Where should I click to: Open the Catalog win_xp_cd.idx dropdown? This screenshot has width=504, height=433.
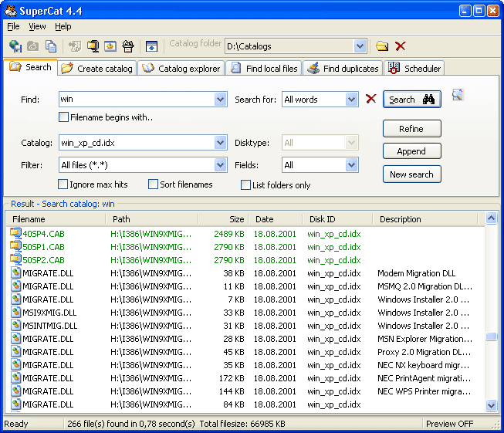220,143
